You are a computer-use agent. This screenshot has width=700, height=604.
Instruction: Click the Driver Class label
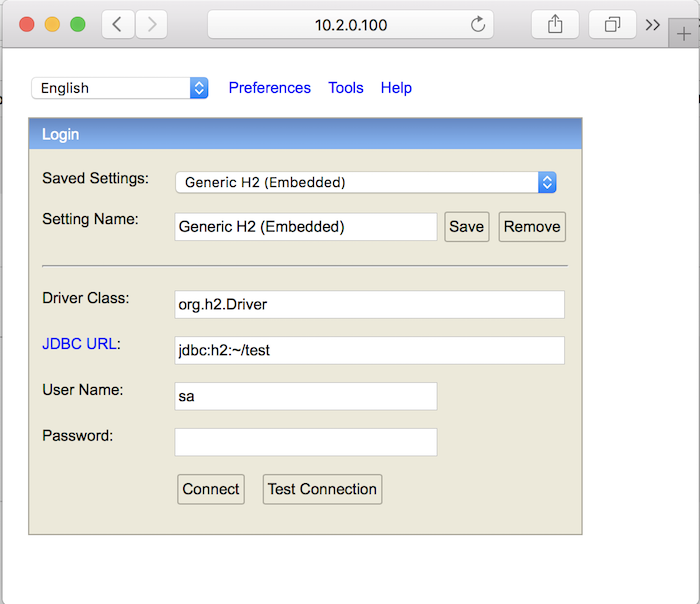[86, 298]
